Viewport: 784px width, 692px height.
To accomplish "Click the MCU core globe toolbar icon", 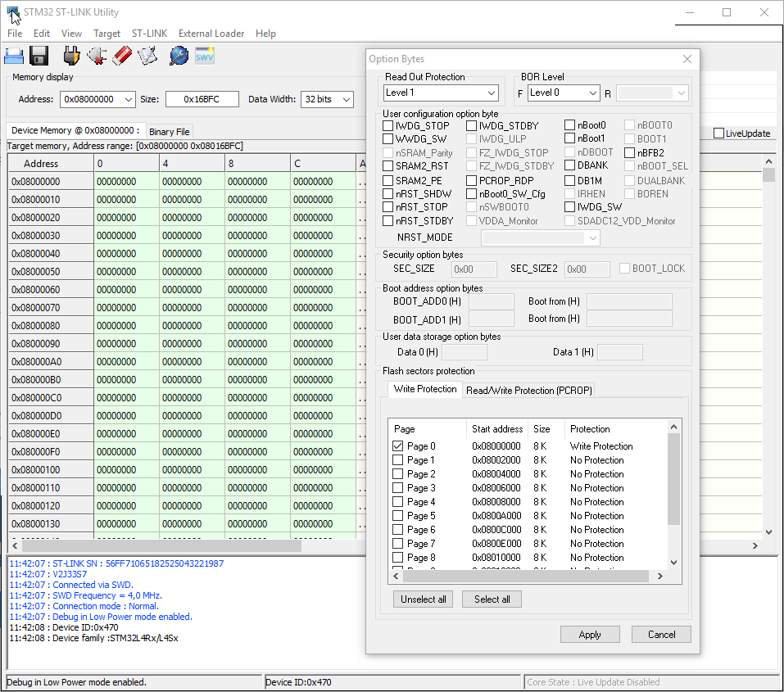I will pyautogui.click(x=179, y=56).
